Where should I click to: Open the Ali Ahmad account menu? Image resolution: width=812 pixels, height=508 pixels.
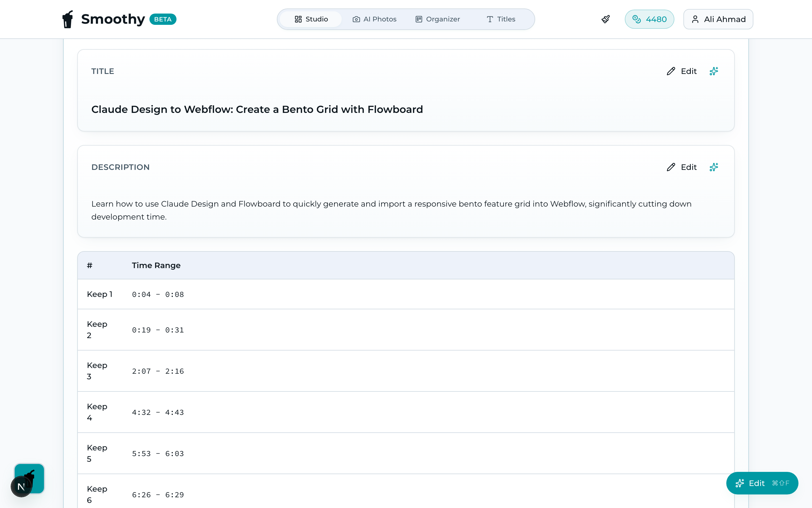pos(718,19)
